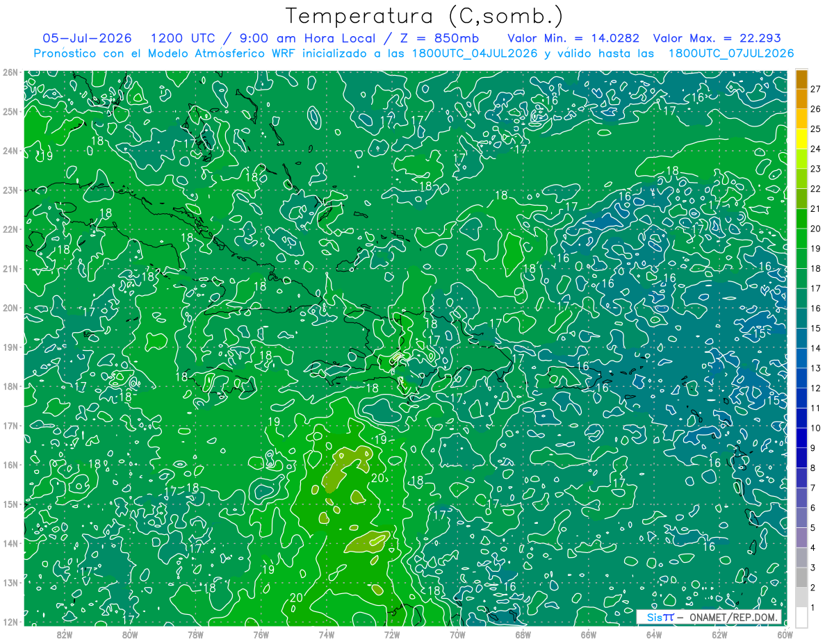Image resolution: width=834 pixels, height=644 pixels.
Task: Click the "76W" longitude axis label
Action: click(x=261, y=634)
